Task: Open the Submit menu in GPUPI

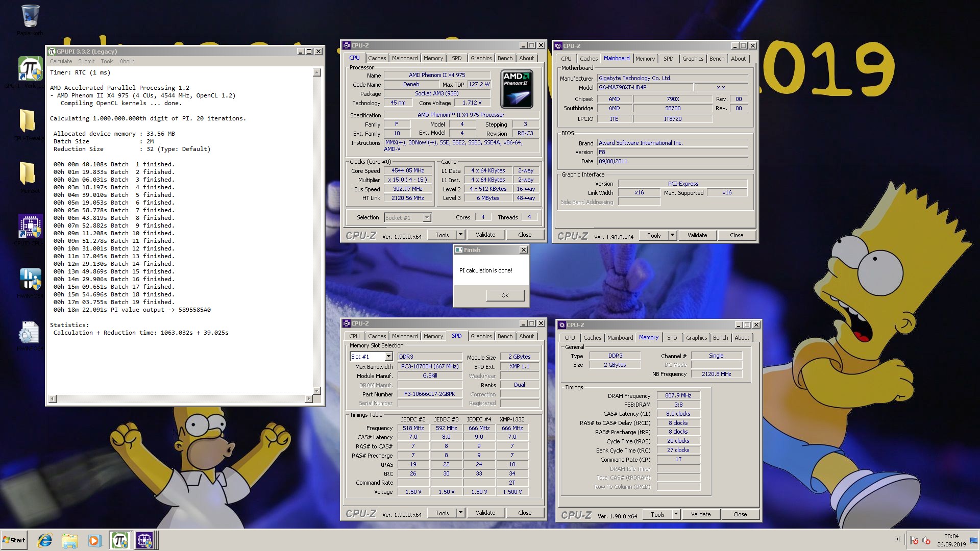Action: [86, 61]
